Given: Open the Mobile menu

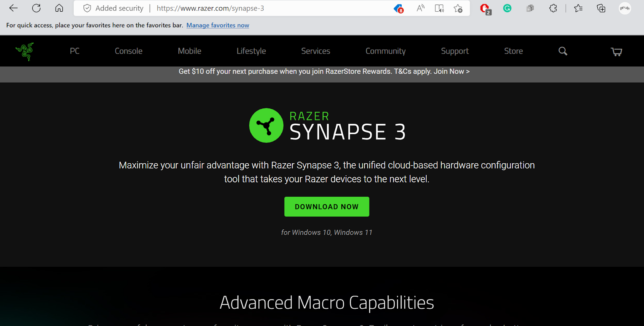Looking at the screenshot, I should coord(190,51).
